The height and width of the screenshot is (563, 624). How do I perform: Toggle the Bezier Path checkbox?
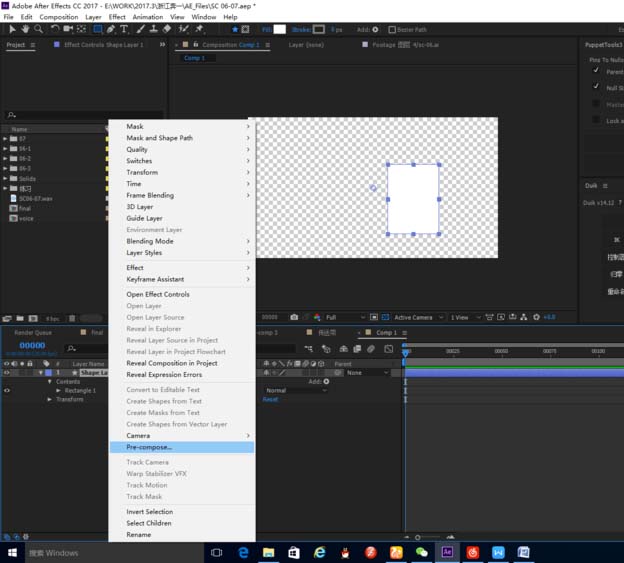pos(392,29)
